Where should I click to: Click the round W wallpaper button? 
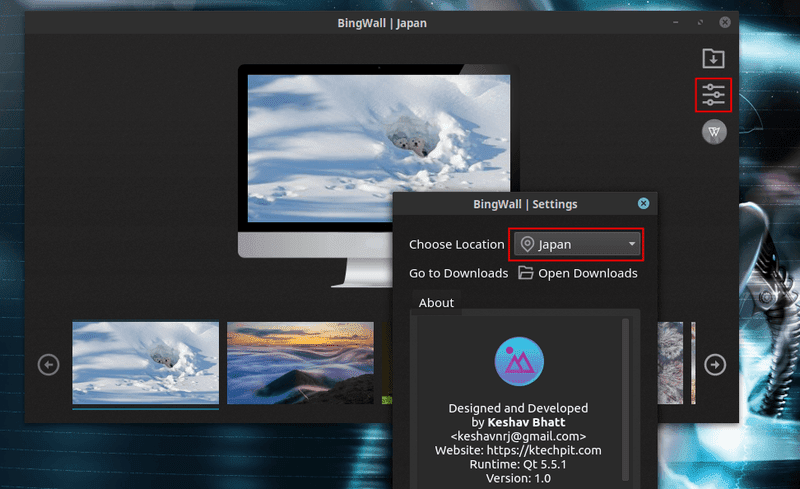click(x=714, y=132)
